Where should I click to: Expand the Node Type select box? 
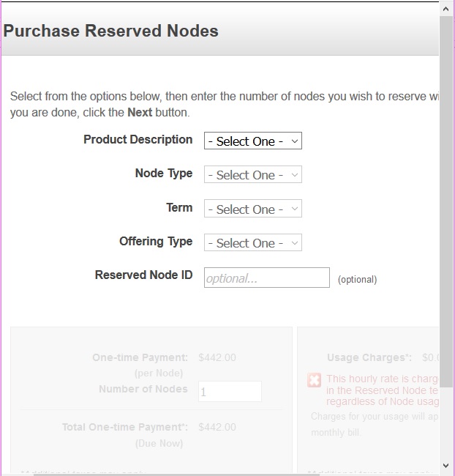coord(252,175)
